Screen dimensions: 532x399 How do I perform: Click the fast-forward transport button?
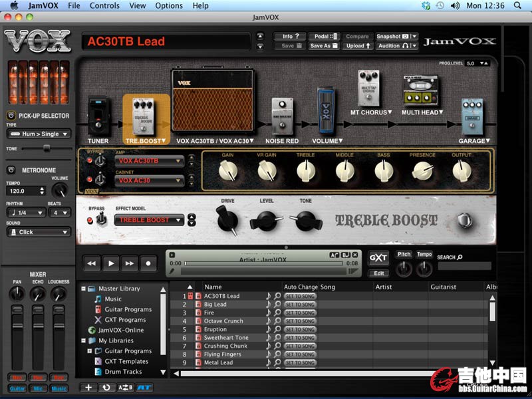click(130, 263)
